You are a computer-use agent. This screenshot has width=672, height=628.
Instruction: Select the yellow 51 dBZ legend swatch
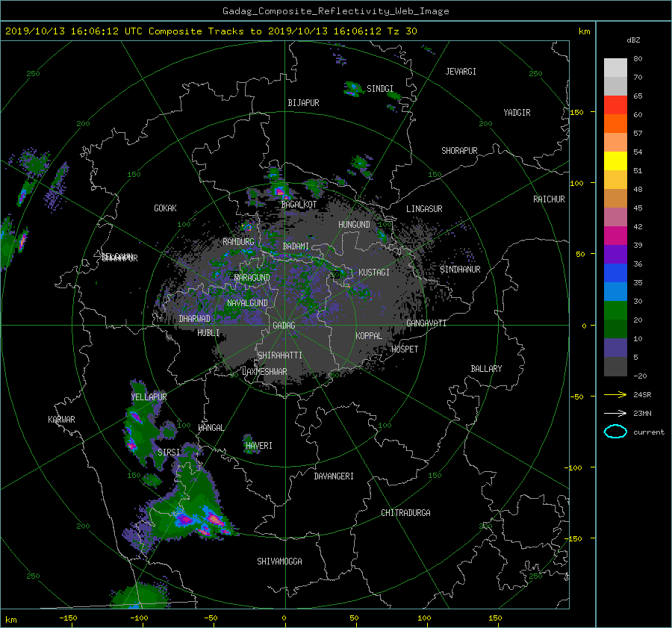click(615, 161)
